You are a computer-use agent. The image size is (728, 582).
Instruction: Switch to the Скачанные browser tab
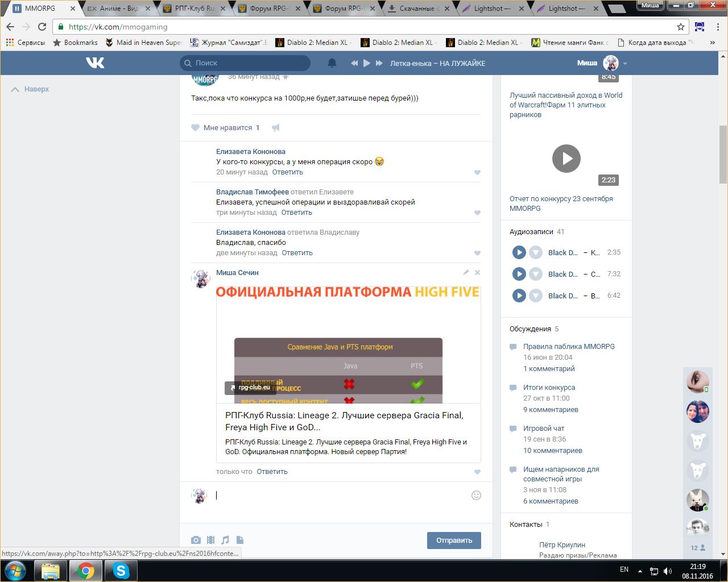[419, 9]
